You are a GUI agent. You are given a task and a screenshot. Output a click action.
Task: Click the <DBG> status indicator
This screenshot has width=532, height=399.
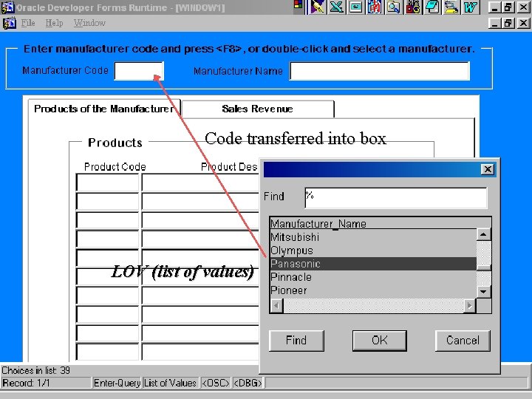[248, 383]
